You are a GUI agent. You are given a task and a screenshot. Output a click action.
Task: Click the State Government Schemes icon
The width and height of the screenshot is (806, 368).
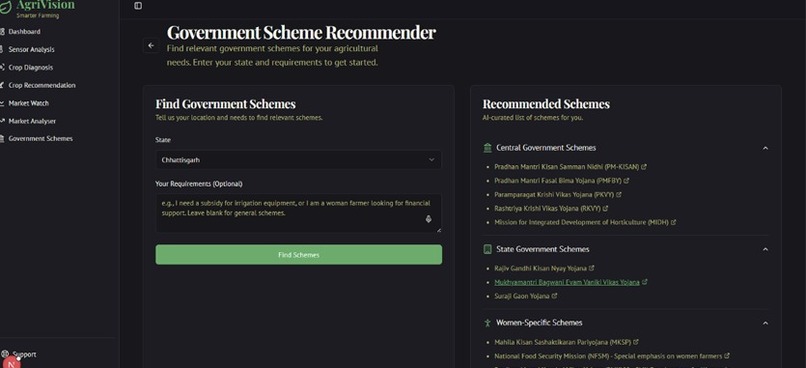pyautogui.click(x=487, y=249)
